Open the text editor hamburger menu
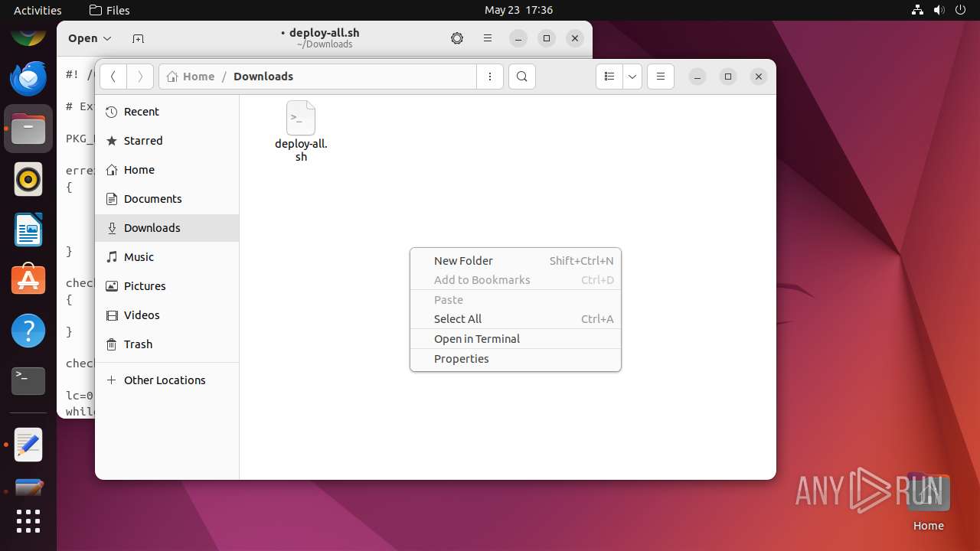The height and width of the screenshot is (551, 980). tap(488, 38)
